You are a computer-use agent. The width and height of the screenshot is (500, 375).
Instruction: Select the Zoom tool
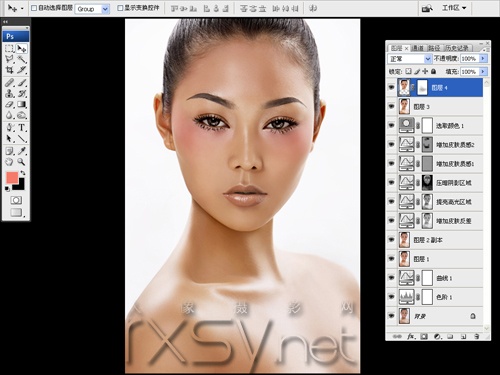pos(22,162)
